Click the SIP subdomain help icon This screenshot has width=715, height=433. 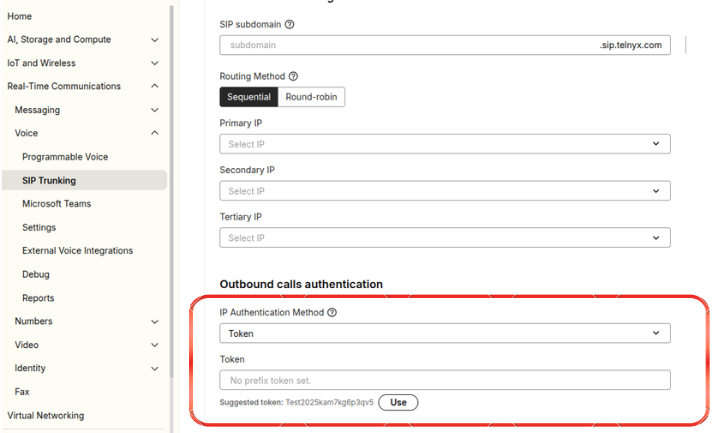(x=290, y=25)
